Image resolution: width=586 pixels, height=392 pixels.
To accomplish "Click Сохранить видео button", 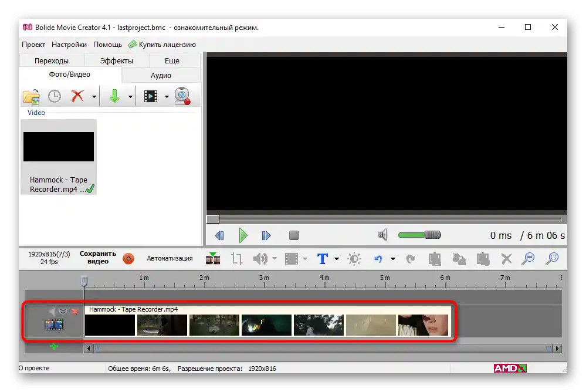I will [x=98, y=258].
